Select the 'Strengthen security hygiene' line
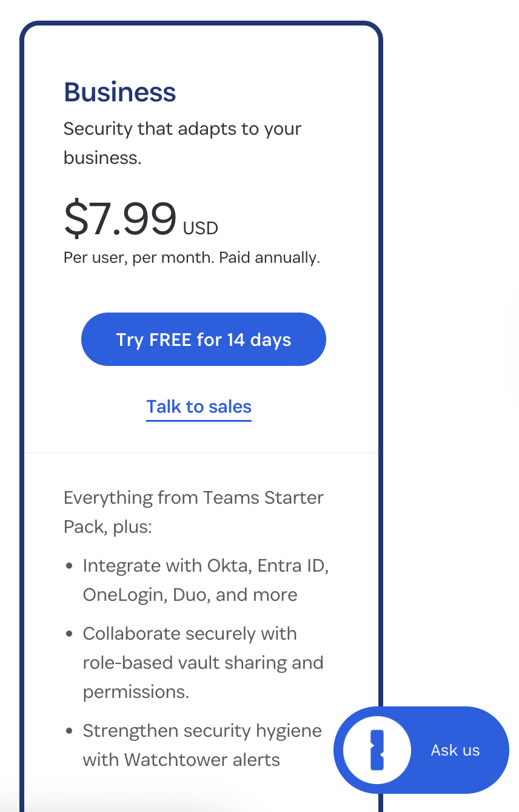The image size is (519, 812). [x=203, y=731]
